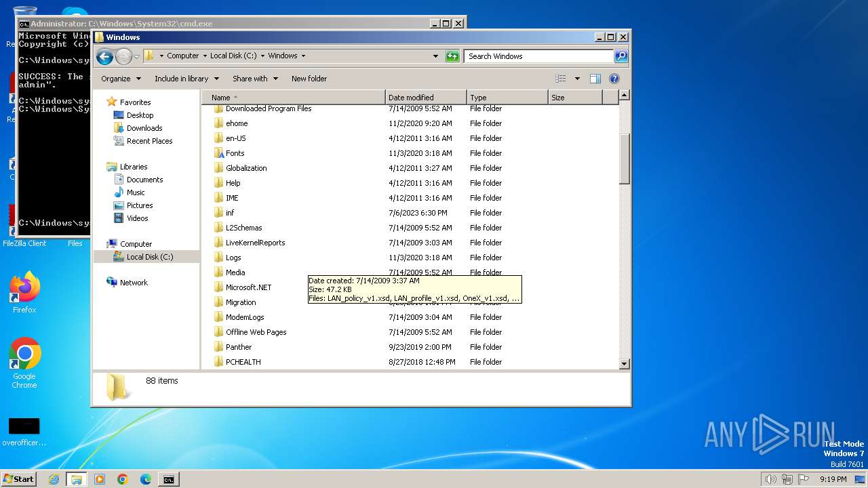Open recent pages dropdown beside Forward arrow
The height and width of the screenshot is (488, 868).
(x=136, y=56)
